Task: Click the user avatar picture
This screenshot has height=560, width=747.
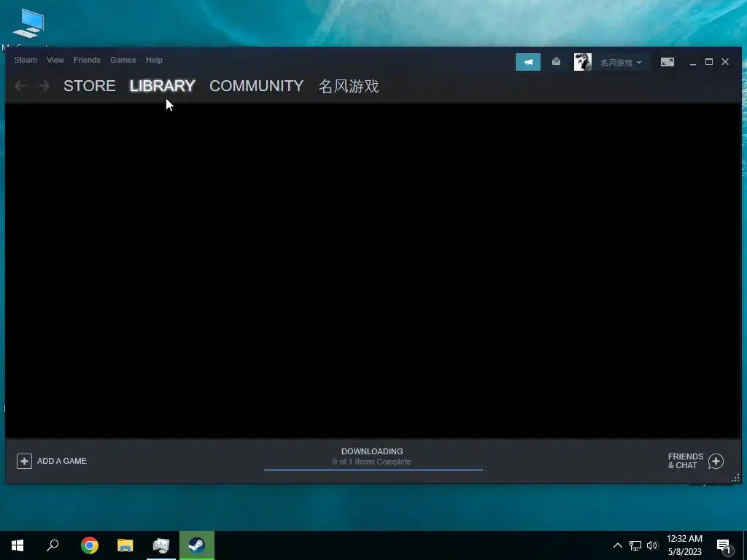Action: pyautogui.click(x=583, y=62)
